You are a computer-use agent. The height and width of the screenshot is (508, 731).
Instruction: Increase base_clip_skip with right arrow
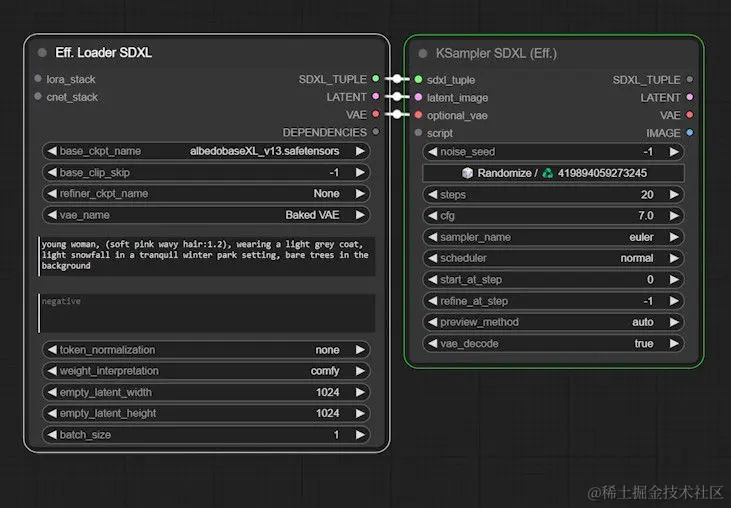point(360,172)
